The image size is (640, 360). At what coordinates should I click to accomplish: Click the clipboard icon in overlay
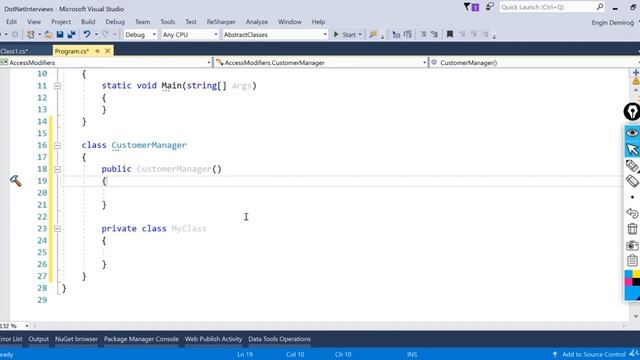click(x=632, y=260)
